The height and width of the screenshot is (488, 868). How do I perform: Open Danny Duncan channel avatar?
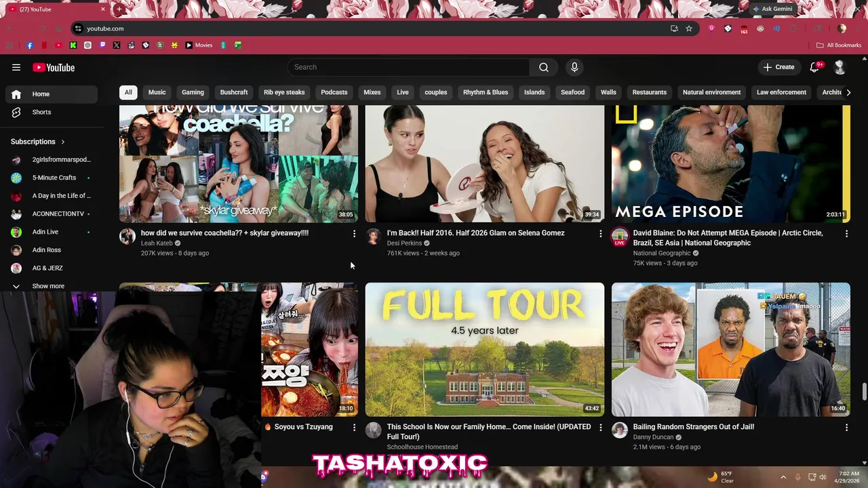coord(620,430)
